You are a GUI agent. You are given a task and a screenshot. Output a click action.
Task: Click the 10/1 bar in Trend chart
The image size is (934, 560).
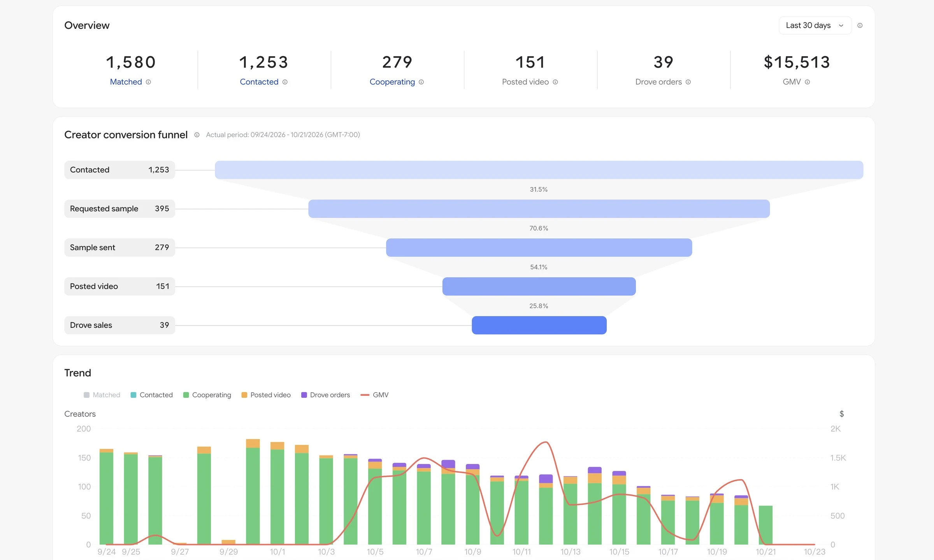(x=277, y=493)
